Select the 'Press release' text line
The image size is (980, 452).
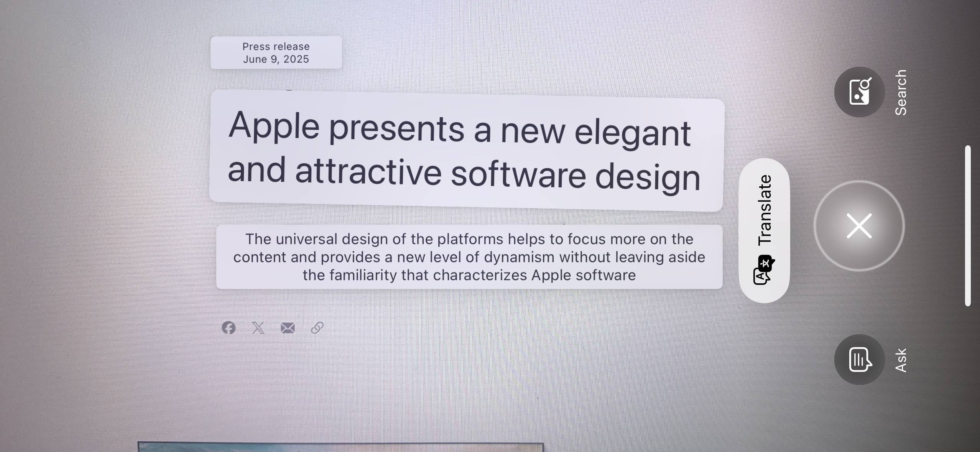[x=276, y=46]
